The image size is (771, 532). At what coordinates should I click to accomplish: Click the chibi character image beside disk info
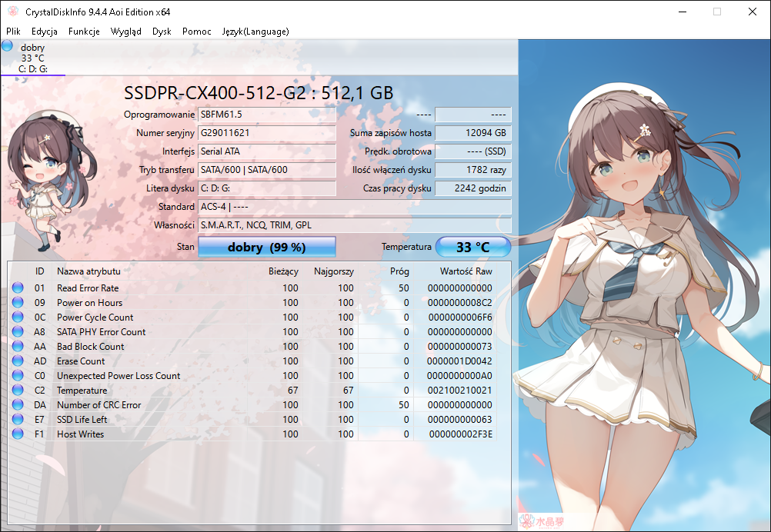click(51, 181)
